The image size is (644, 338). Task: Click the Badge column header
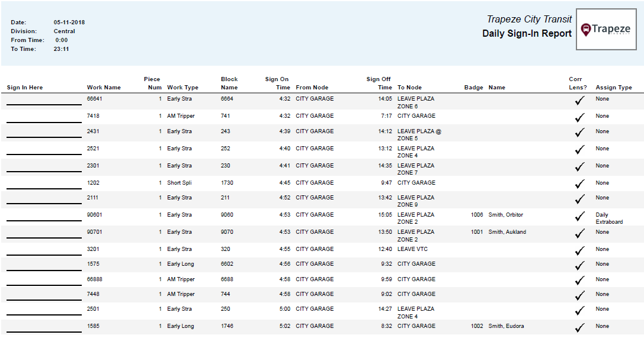[473, 88]
